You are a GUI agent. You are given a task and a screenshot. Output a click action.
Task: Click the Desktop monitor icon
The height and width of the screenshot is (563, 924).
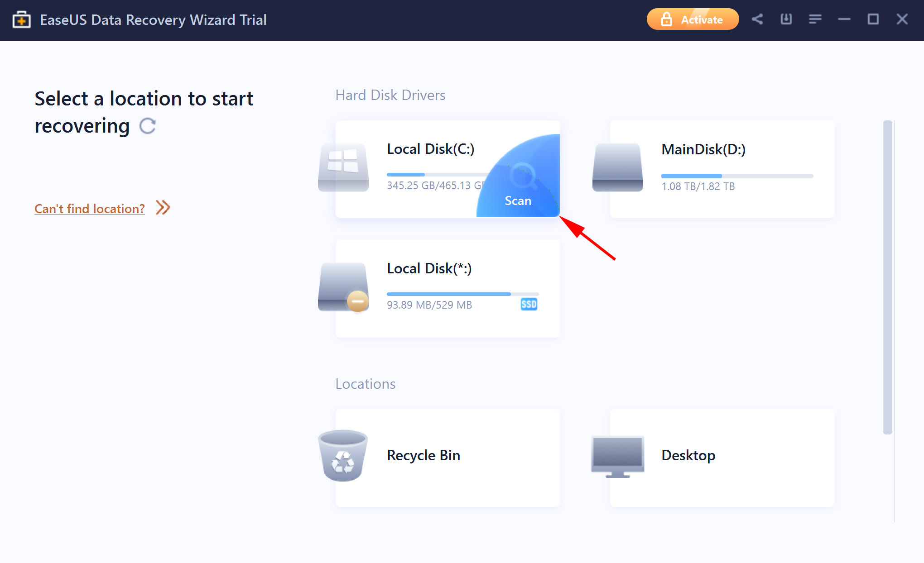click(x=617, y=457)
